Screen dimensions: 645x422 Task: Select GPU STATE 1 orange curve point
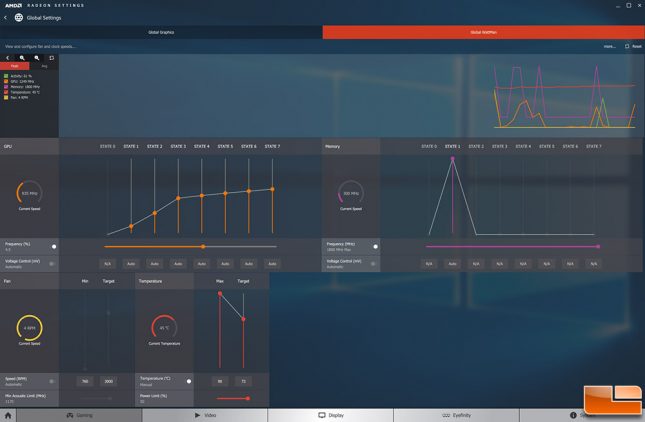point(131,226)
